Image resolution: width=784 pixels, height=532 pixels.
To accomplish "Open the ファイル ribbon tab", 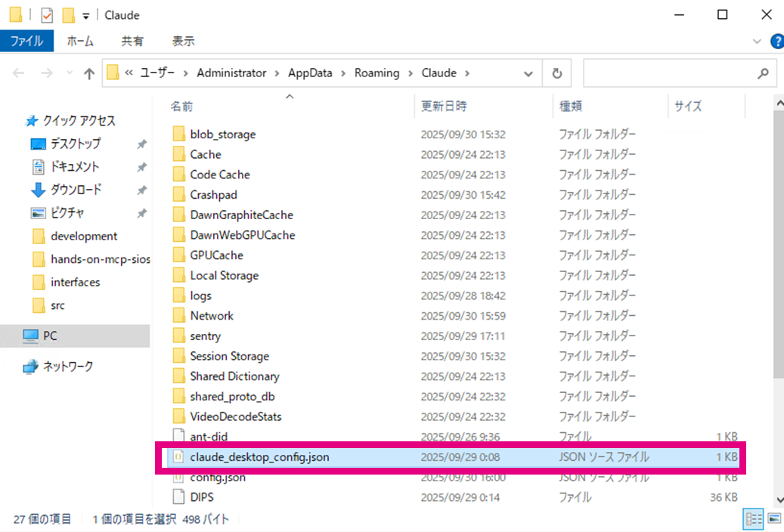I will coord(27,41).
